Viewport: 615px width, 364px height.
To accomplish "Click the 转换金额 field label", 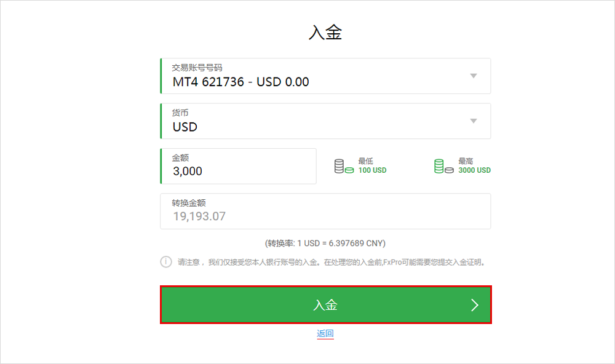I will coord(189,203).
